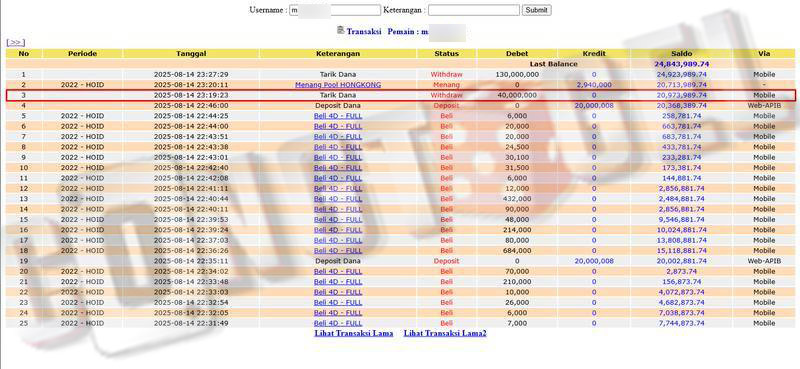Open Beli 4D - FULL link in row 13
Image resolution: width=800 pixels, height=369 pixels.
[338, 199]
